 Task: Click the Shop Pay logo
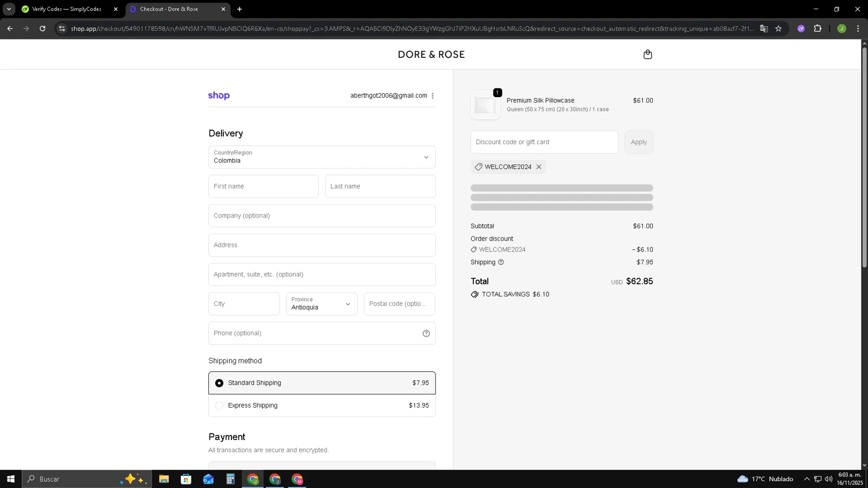219,95
